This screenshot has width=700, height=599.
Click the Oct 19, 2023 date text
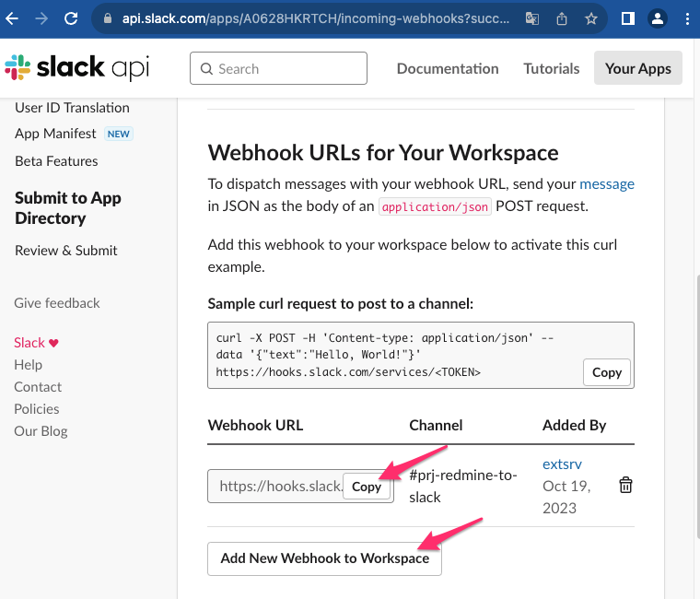pos(566,497)
